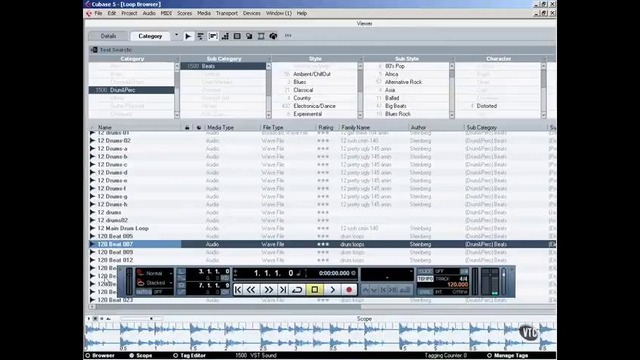The height and width of the screenshot is (360, 640).
Task: Click the bracketed list toolbar icon
Action: 213,36
